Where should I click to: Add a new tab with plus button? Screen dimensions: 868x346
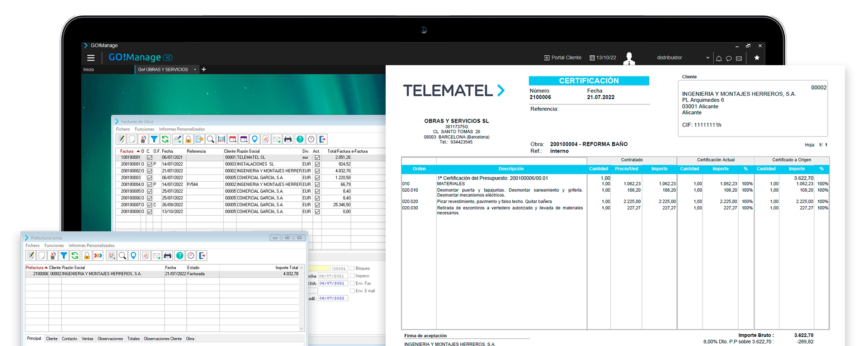point(204,69)
